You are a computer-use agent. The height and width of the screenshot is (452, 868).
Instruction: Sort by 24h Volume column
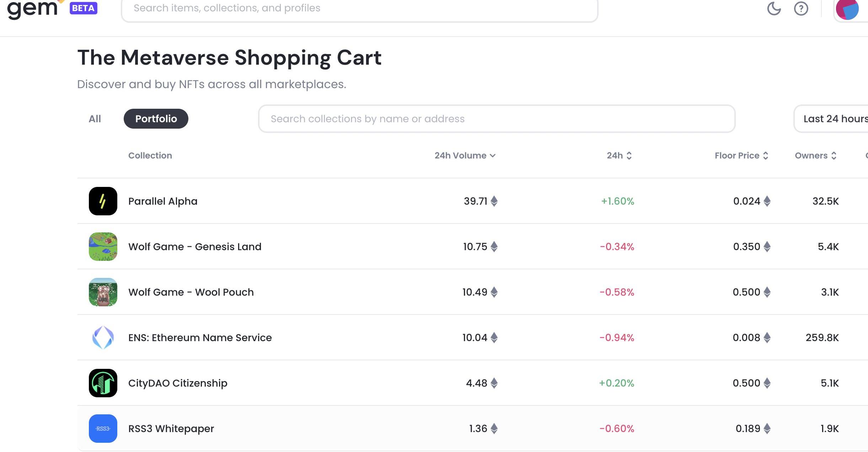[x=465, y=156]
